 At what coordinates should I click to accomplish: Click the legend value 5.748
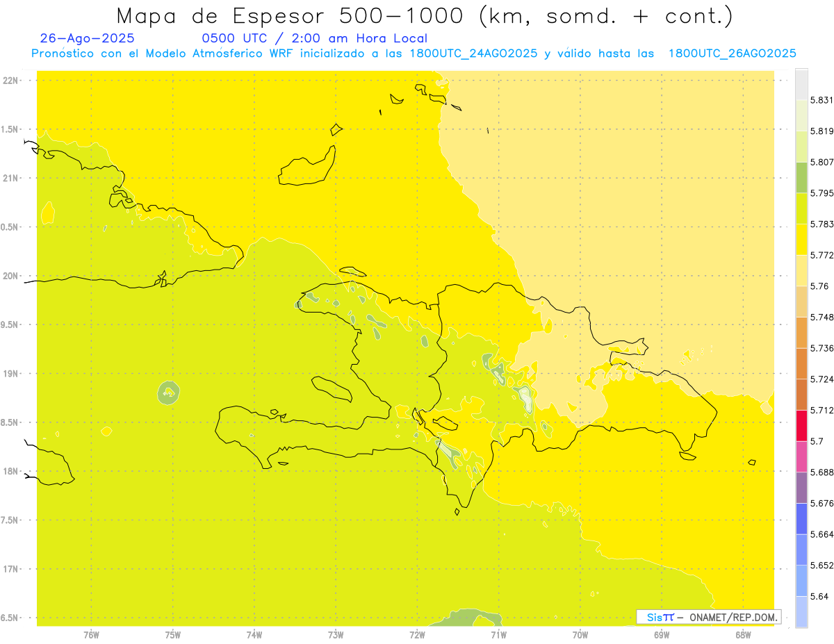pyautogui.click(x=821, y=317)
